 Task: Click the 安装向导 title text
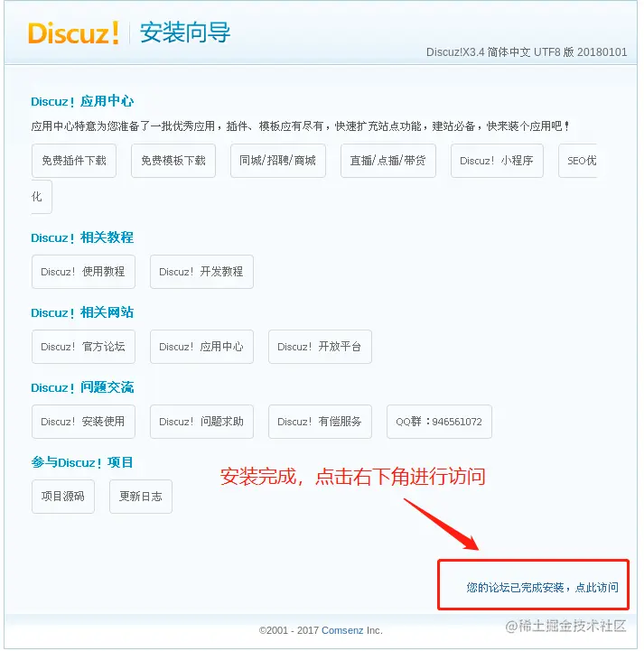tap(185, 33)
